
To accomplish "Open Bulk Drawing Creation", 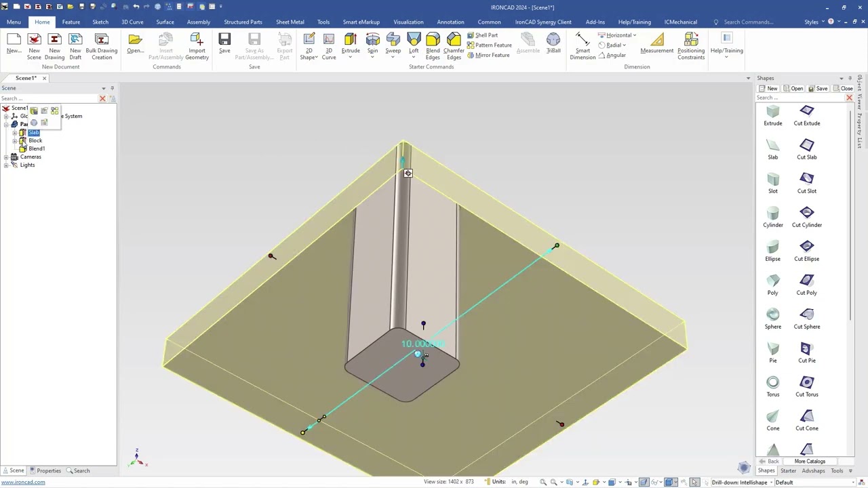I will 102,47.
